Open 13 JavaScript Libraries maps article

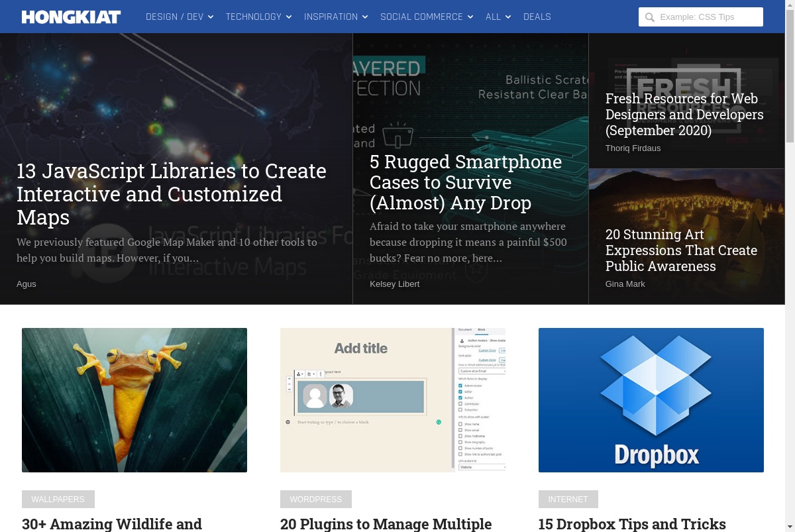[172, 194]
